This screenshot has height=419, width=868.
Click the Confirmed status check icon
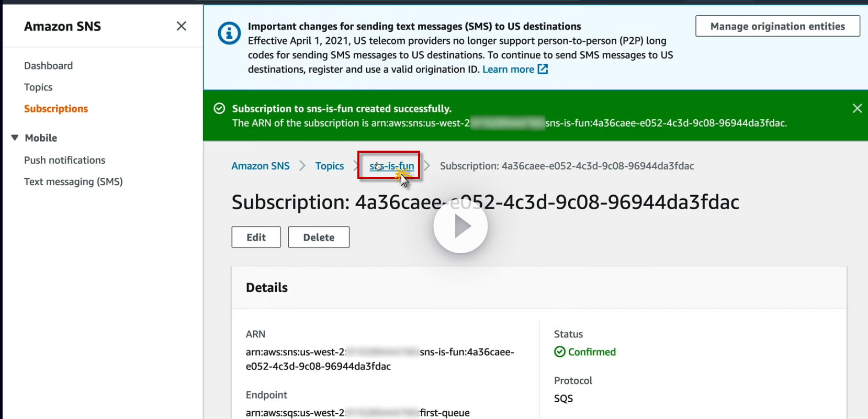560,352
